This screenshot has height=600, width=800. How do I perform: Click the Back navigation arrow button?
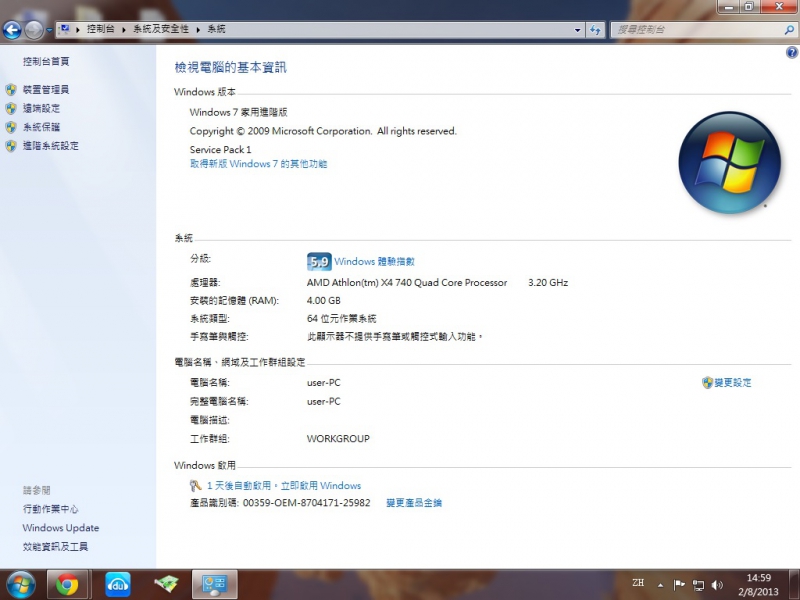pos(13,30)
